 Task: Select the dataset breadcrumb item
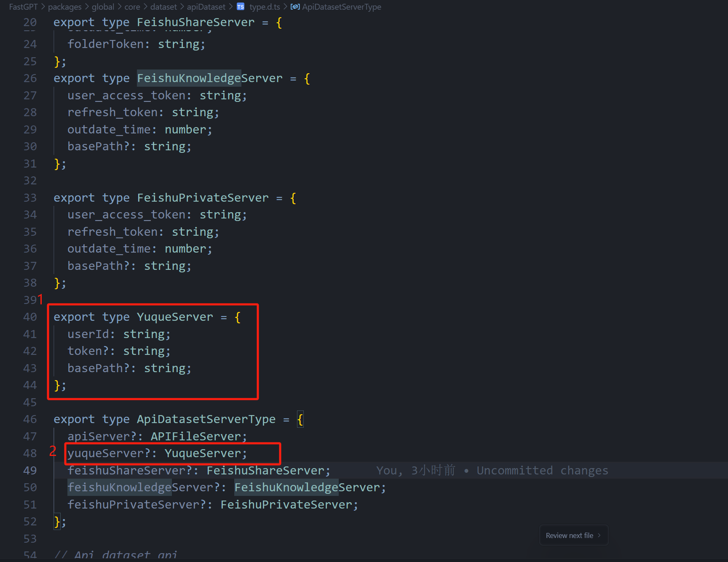[163, 7]
